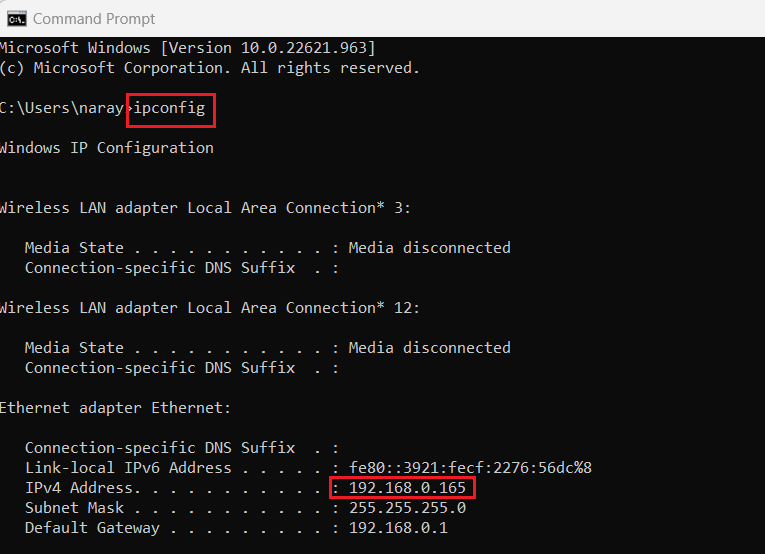765x554 pixels.
Task: Click the Local Area Connection* 3 heading
Action: coord(205,208)
